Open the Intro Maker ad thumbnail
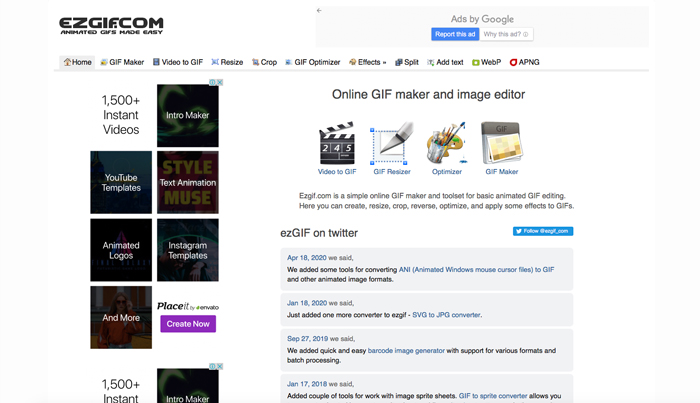Image resolution: width=700 pixels, height=403 pixels. [188, 116]
